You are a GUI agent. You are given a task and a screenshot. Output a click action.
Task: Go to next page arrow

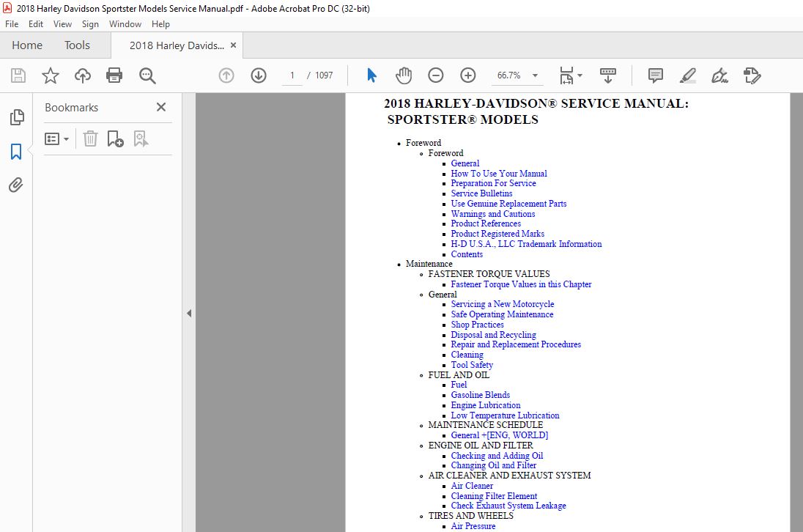(x=259, y=75)
